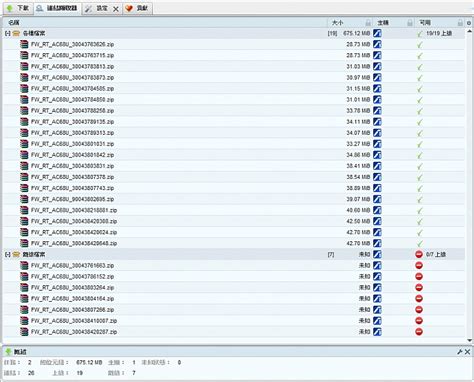The height and width of the screenshot is (382, 474).
Task: Click the green check in the 19/19 online row
Action: click(x=420, y=34)
